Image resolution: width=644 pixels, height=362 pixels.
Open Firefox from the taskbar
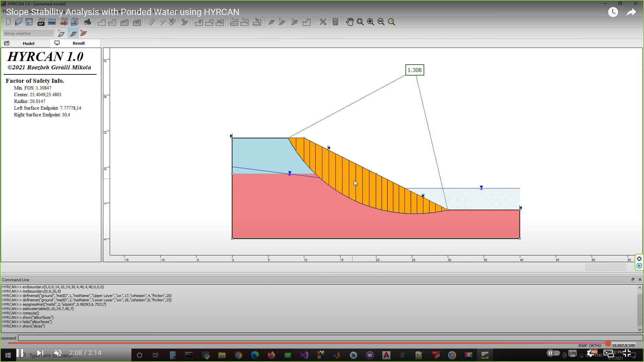tap(271, 355)
